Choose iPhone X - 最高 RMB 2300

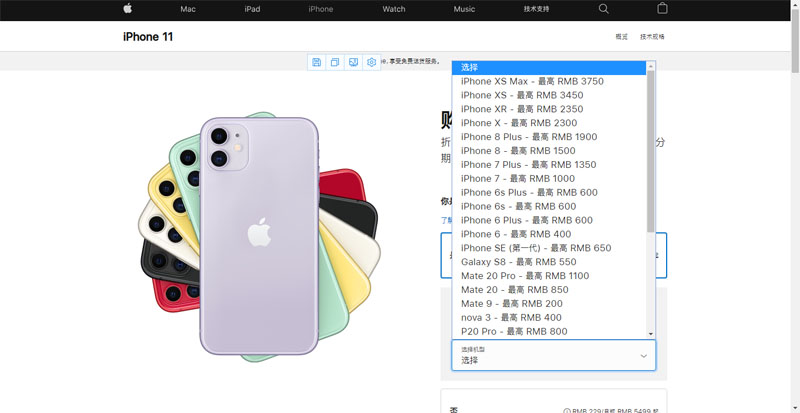[x=549, y=123]
